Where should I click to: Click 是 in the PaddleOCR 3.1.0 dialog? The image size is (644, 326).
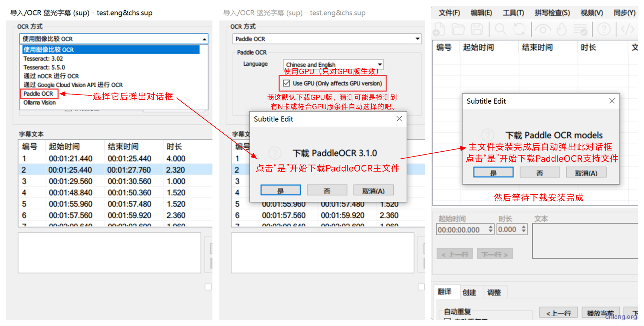click(x=280, y=190)
